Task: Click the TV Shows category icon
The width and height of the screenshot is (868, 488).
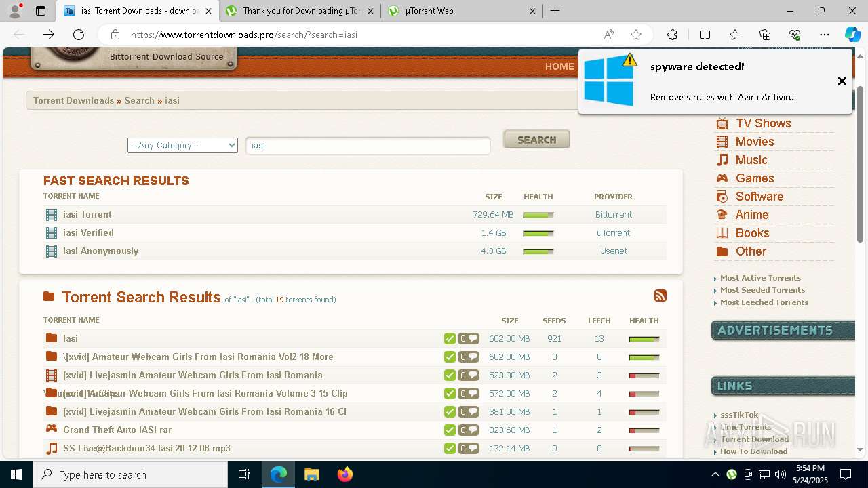Action: click(x=722, y=123)
